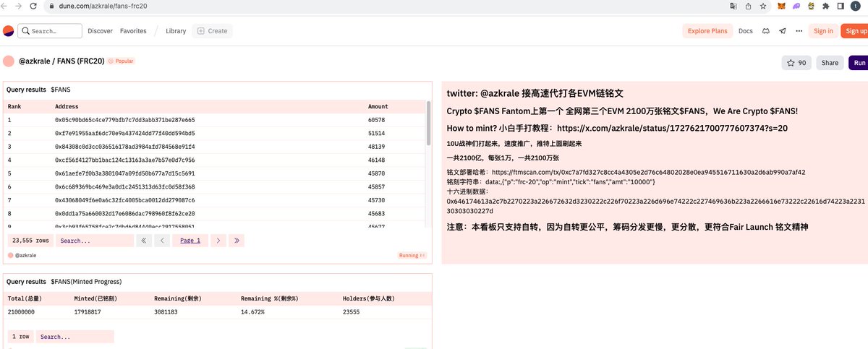Image resolution: width=868 pixels, height=349 pixels.
Task: Open the Favorites menu
Action: [x=133, y=31]
